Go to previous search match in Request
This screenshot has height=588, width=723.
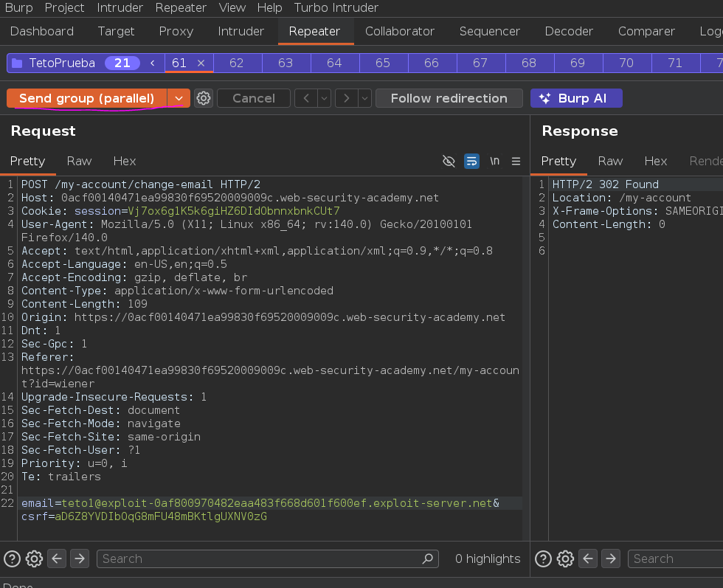coord(57,559)
